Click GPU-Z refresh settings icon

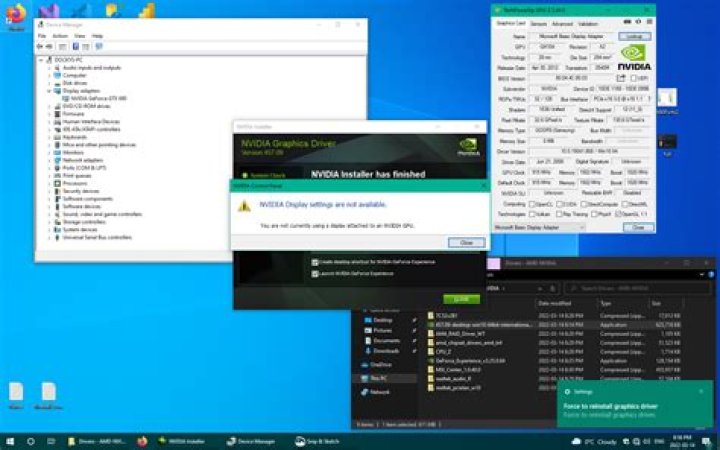pyautogui.click(x=639, y=22)
